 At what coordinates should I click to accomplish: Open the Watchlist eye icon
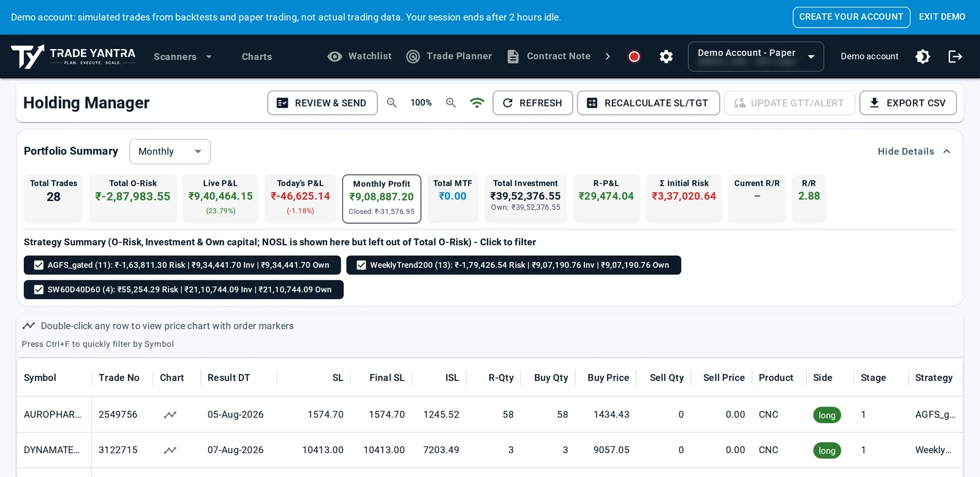coord(334,56)
